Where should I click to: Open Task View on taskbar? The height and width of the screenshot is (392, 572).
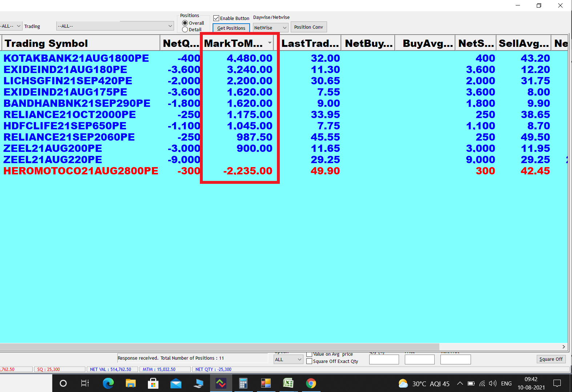pyautogui.click(x=85, y=383)
